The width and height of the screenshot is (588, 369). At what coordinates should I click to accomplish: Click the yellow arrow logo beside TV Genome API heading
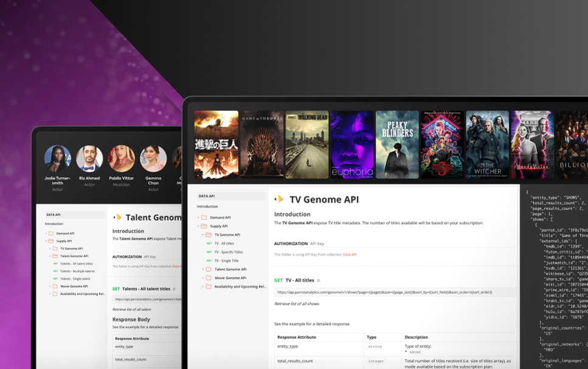point(279,199)
